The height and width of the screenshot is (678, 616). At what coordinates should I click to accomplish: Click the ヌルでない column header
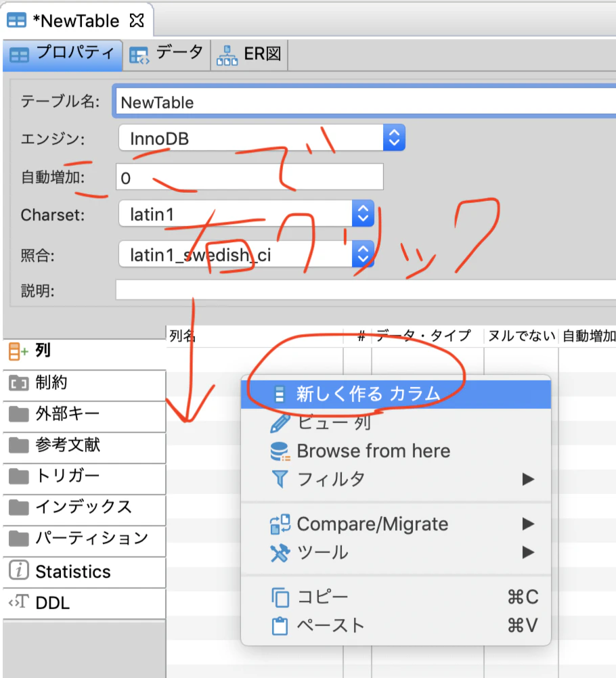[x=521, y=336]
